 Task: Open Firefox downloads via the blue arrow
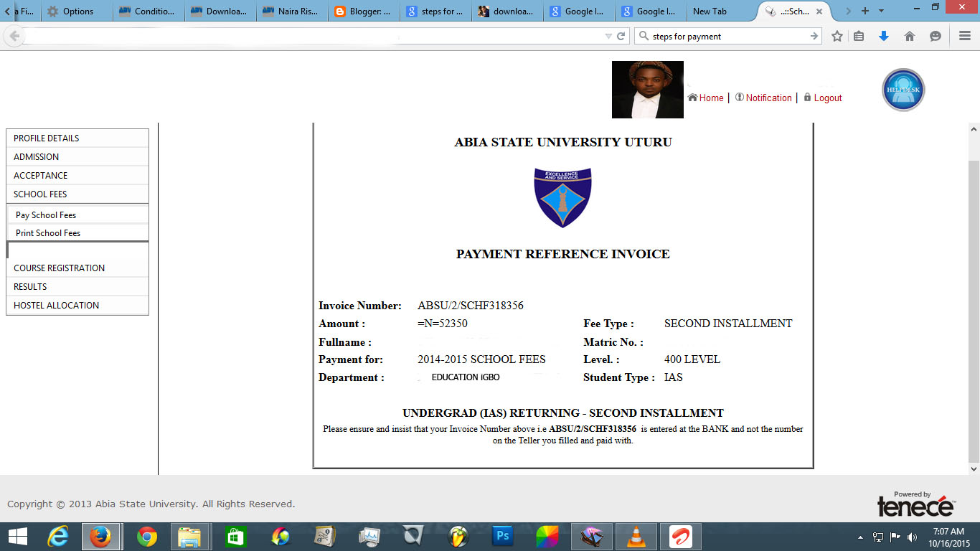click(884, 34)
